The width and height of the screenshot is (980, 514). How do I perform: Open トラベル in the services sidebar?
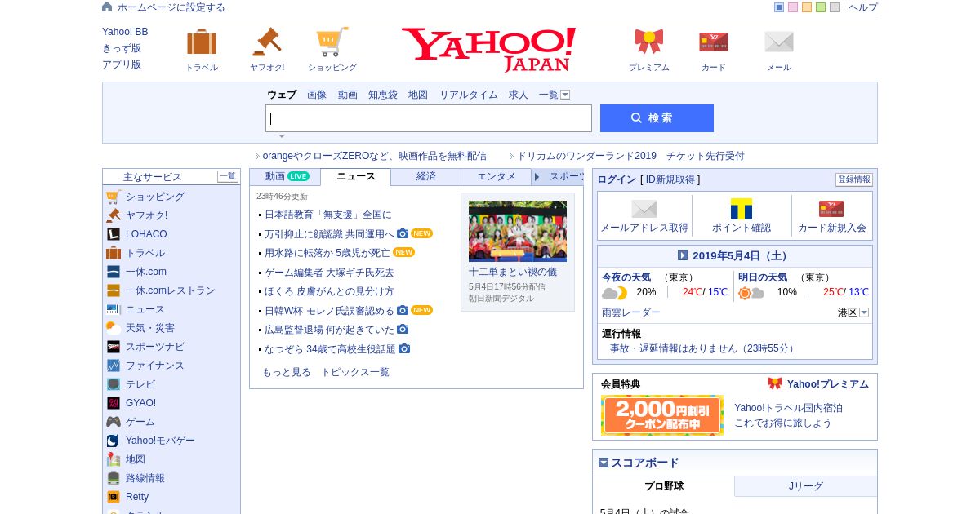pos(145,253)
